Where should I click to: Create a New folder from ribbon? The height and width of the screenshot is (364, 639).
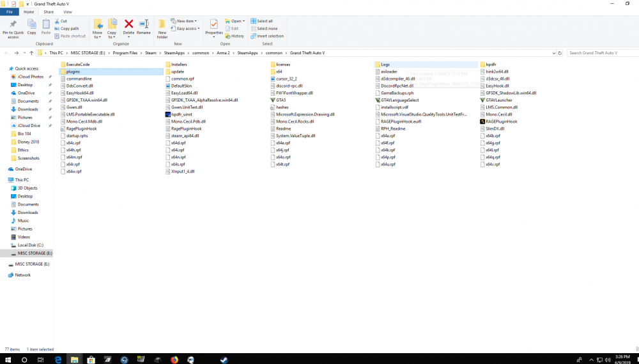pos(162,29)
